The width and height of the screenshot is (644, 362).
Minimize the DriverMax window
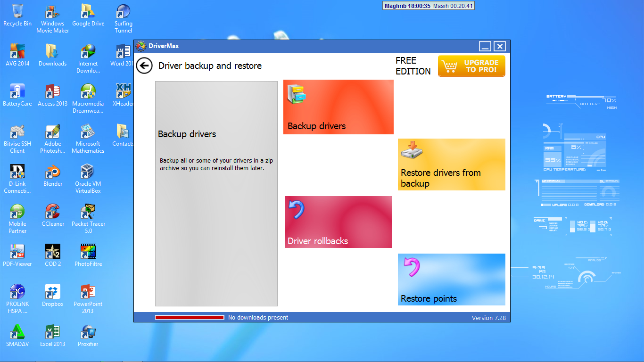[x=485, y=46]
